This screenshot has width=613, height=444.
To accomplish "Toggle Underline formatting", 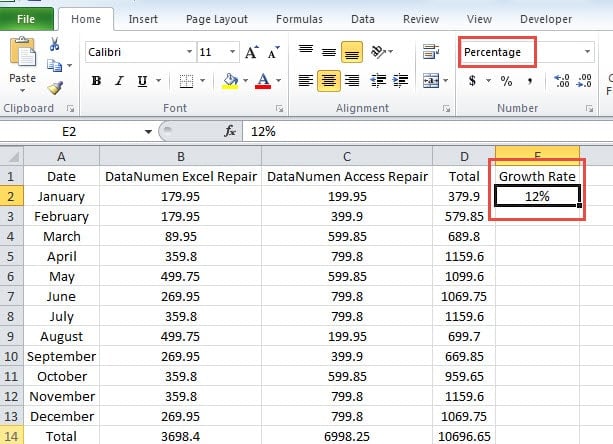I will (142, 81).
